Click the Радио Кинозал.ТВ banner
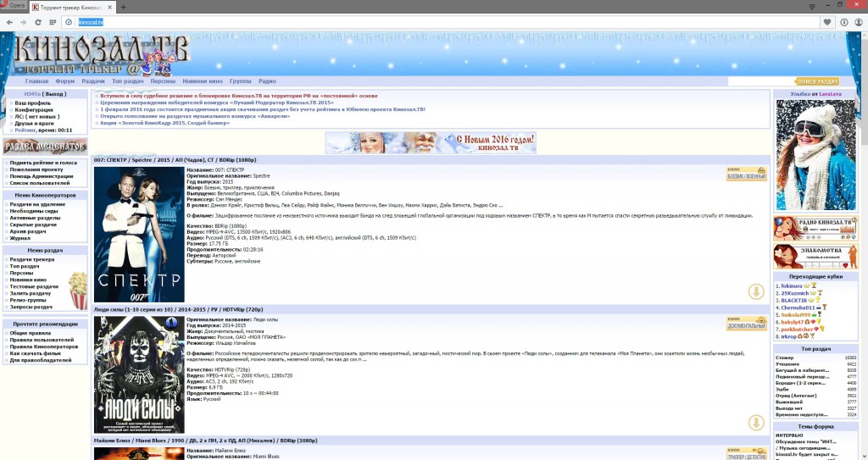This screenshot has width=868, height=460. point(815,230)
